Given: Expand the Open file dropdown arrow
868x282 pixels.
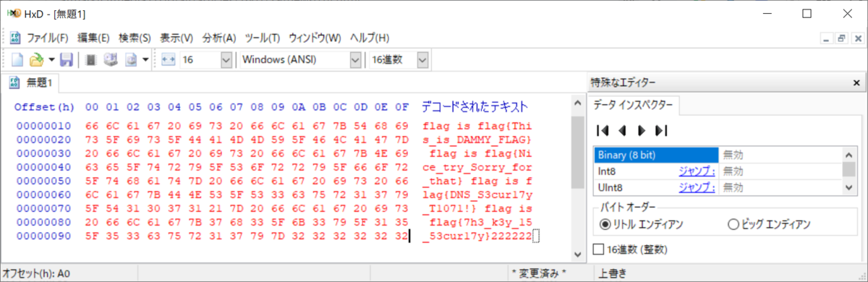Looking at the screenshot, I should pos(51,60).
